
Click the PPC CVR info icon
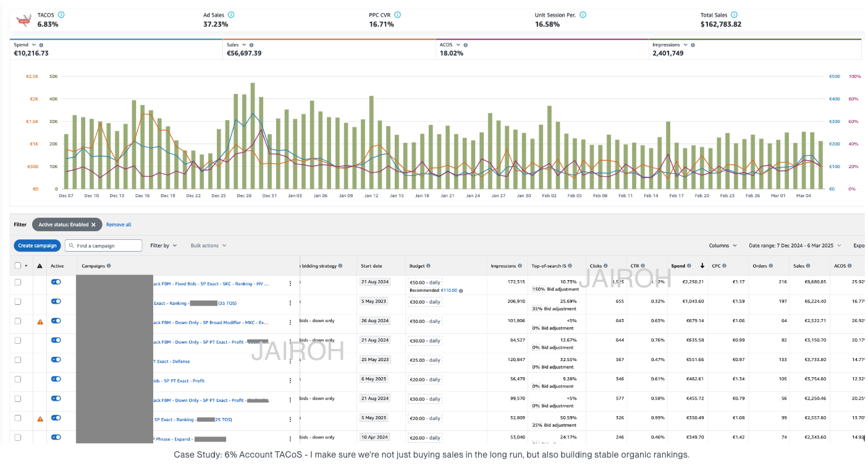[x=397, y=14]
